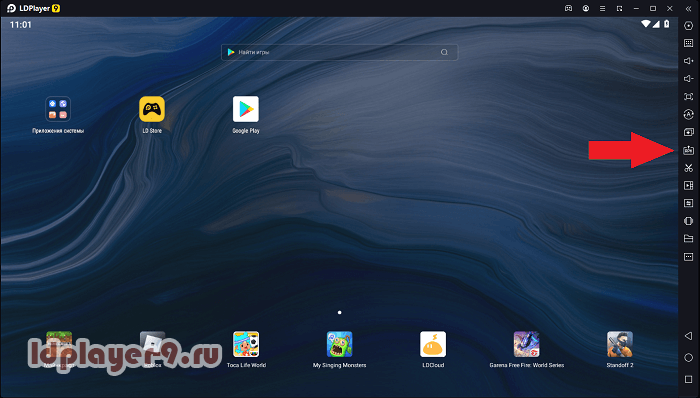The image size is (700, 398).
Task: Start the video recorder tool
Action: point(688,185)
